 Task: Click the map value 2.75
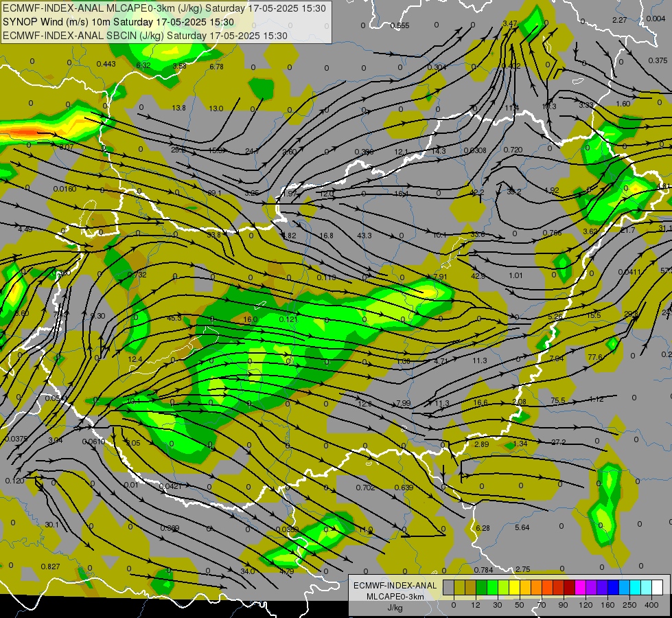(x=522, y=569)
